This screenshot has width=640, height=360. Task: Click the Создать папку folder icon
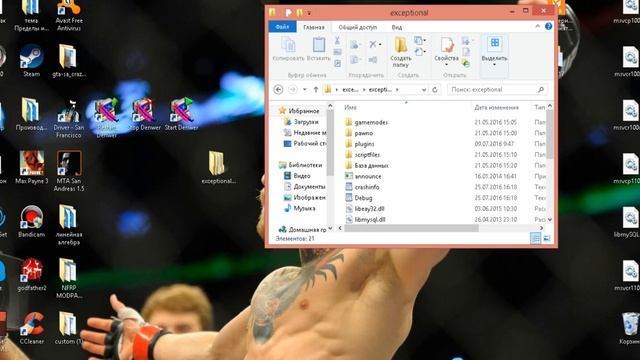click(401, 45)
